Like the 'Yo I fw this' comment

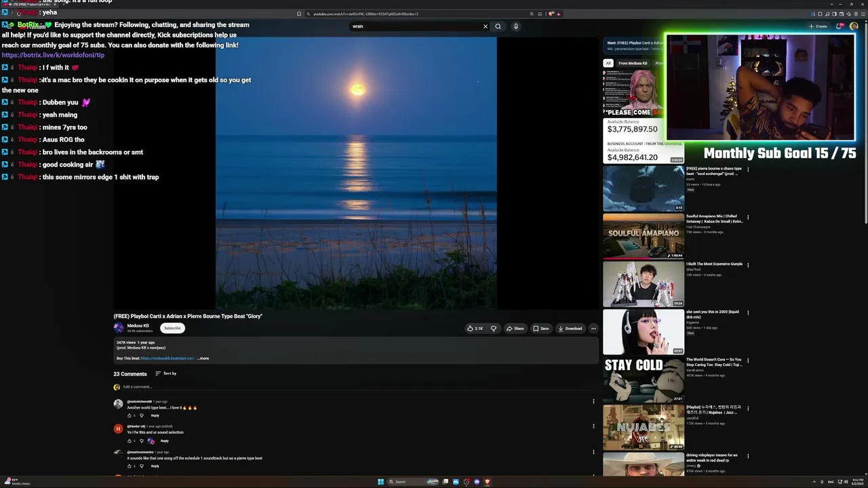[130, 441]
